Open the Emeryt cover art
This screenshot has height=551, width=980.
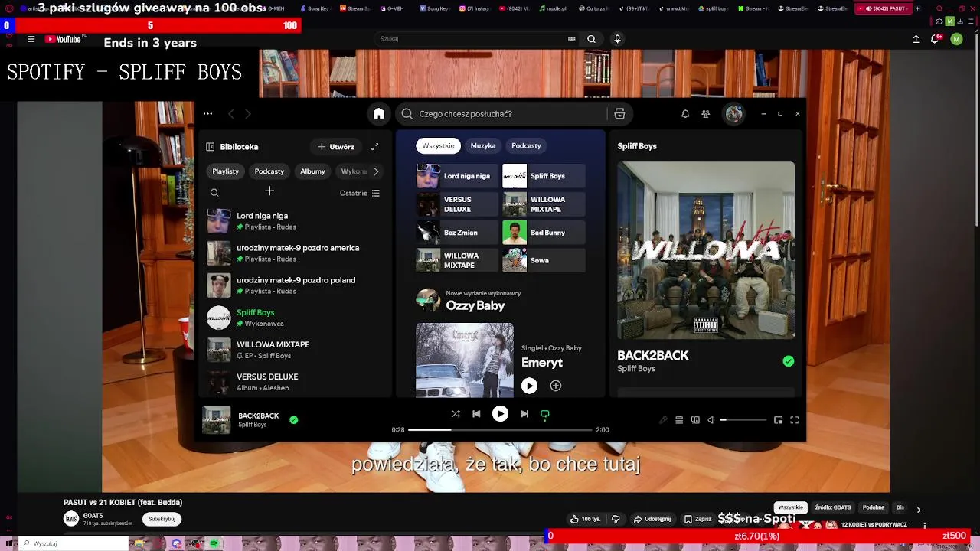tap(465, 360)
